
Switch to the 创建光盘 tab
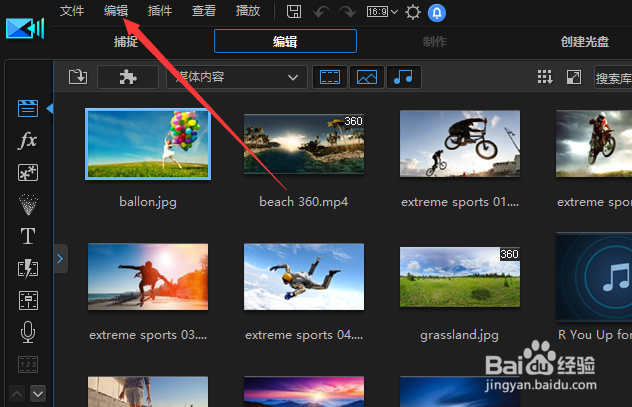tap(584, 42)
